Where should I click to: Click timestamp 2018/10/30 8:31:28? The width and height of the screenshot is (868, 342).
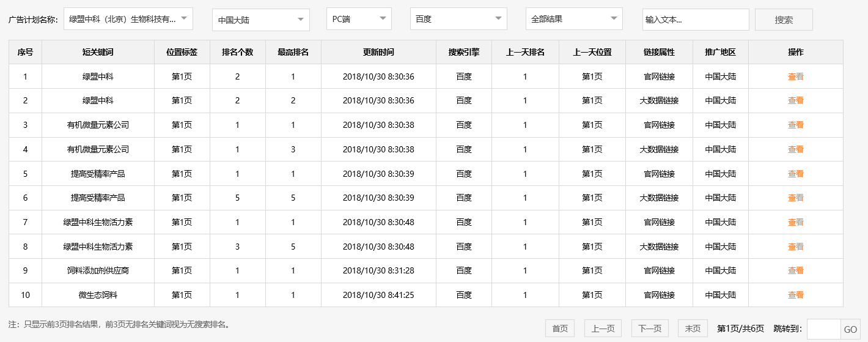click(x=378, y=270)
